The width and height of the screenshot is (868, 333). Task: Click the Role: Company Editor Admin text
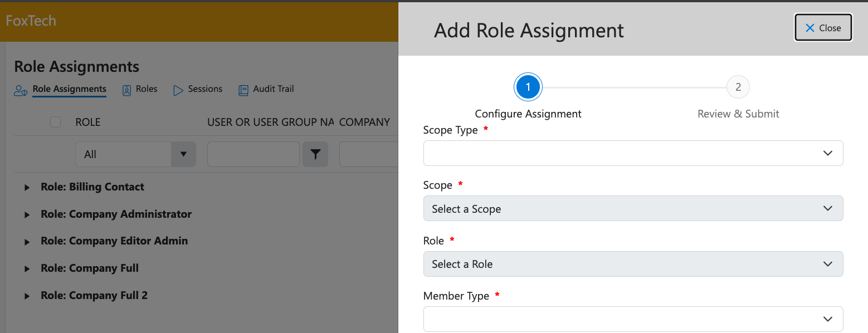(x=114, y=241)
